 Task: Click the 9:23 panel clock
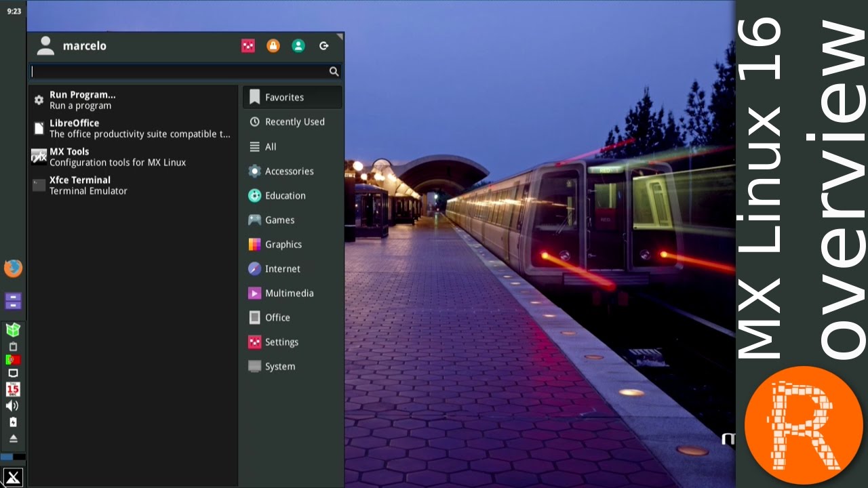(x=14, y=12)
